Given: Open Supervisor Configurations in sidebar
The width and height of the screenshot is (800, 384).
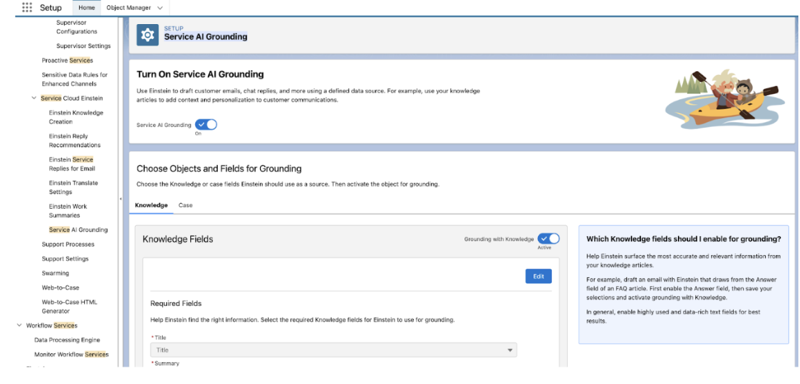Looking at the screenshot, I should (x=77, y=27).
